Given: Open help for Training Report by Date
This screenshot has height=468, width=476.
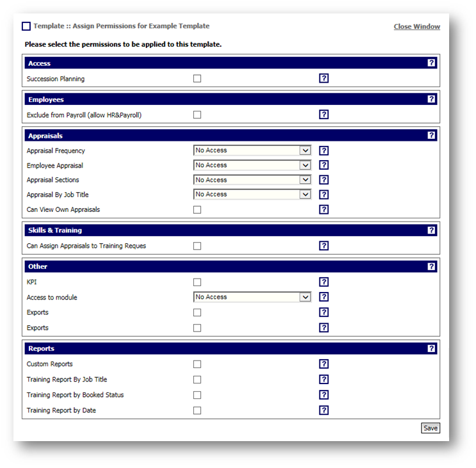Looking at the screenshot, I should tap(324, 410).
